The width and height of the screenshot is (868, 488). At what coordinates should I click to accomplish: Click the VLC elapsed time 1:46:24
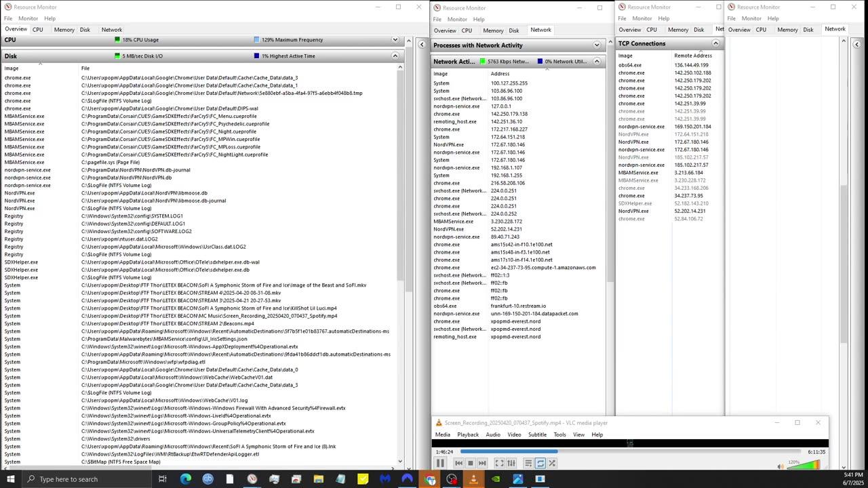444,451
